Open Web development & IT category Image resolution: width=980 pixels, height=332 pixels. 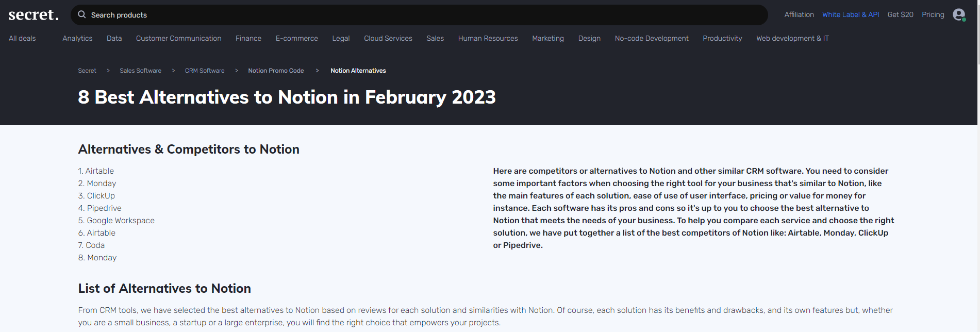pos(792,38)
